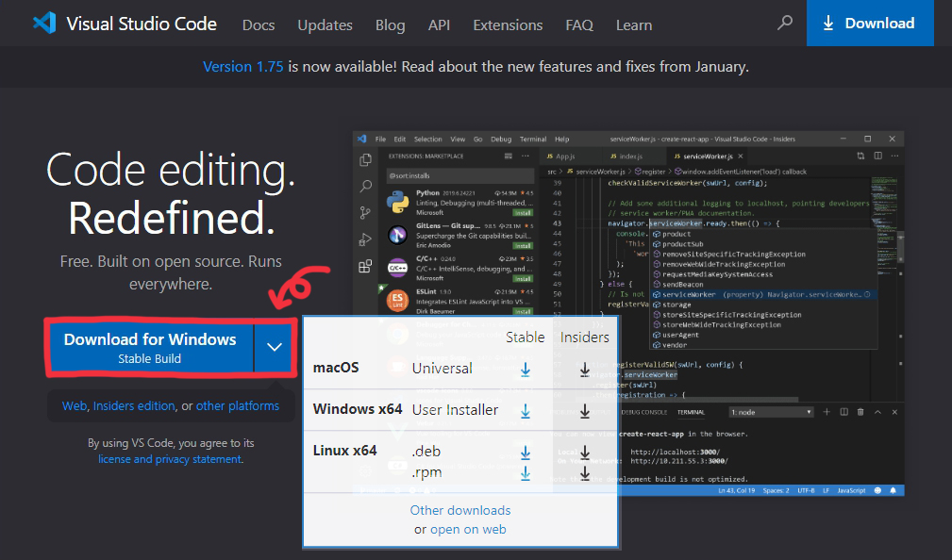Click the kill terminal trash icon

860,412
